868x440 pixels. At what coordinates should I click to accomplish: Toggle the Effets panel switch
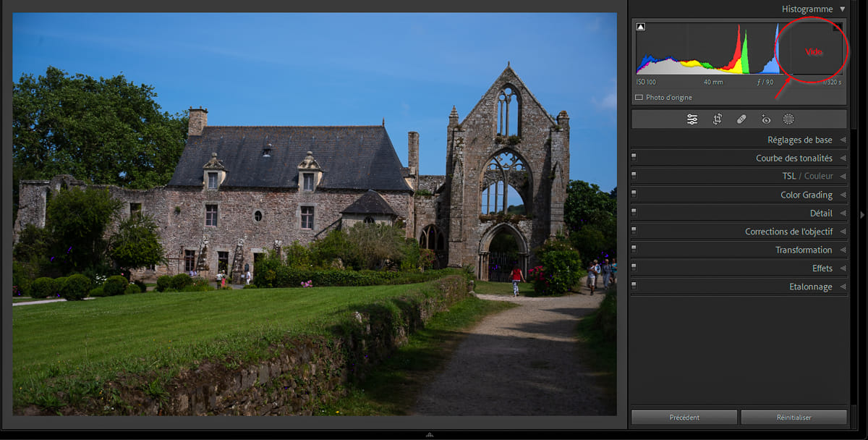point(634,268)
